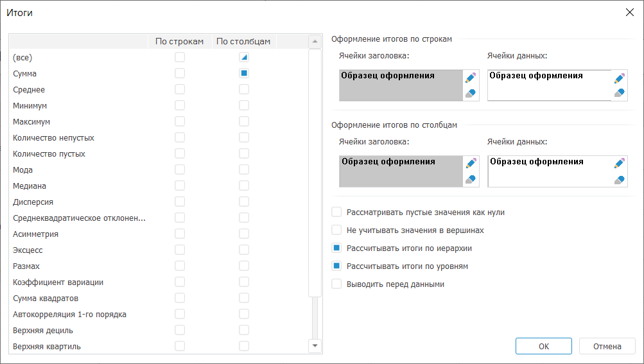The width and height of the screenshot is (644, 364).
Task: Clear row totals header cells formatting (eraser)
Action: click(471, 93)
